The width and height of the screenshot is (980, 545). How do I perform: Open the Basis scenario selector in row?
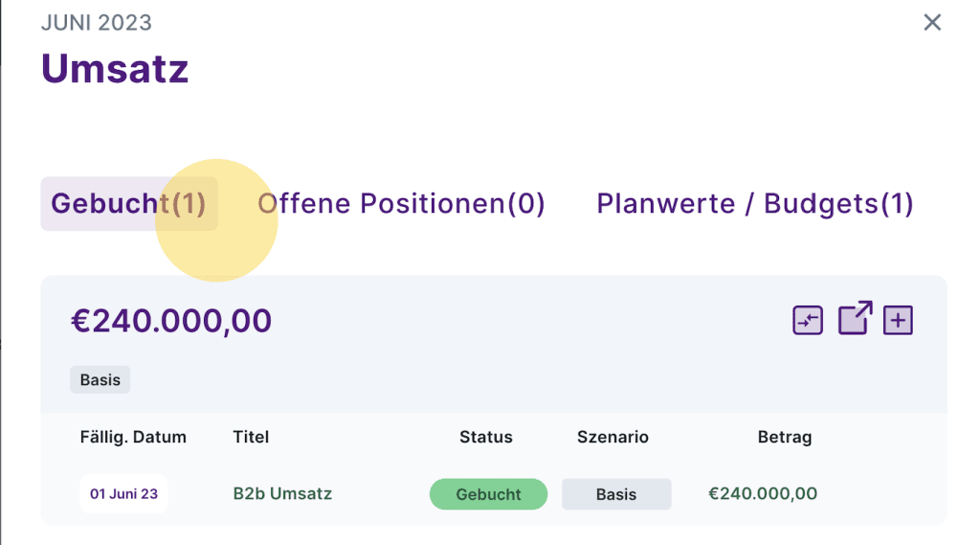616,494
